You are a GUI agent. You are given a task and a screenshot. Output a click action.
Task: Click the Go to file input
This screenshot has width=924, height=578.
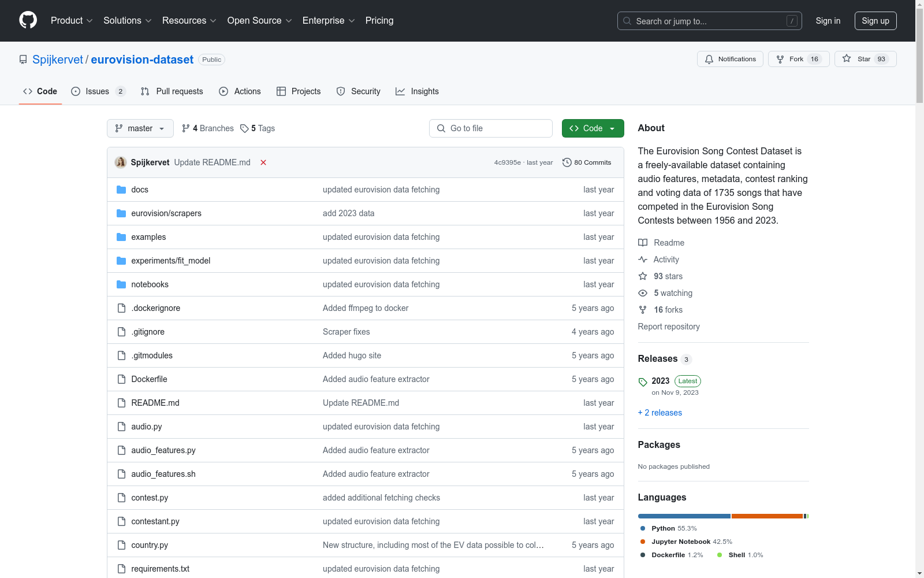pyautogui.click(x=491, y=128)
